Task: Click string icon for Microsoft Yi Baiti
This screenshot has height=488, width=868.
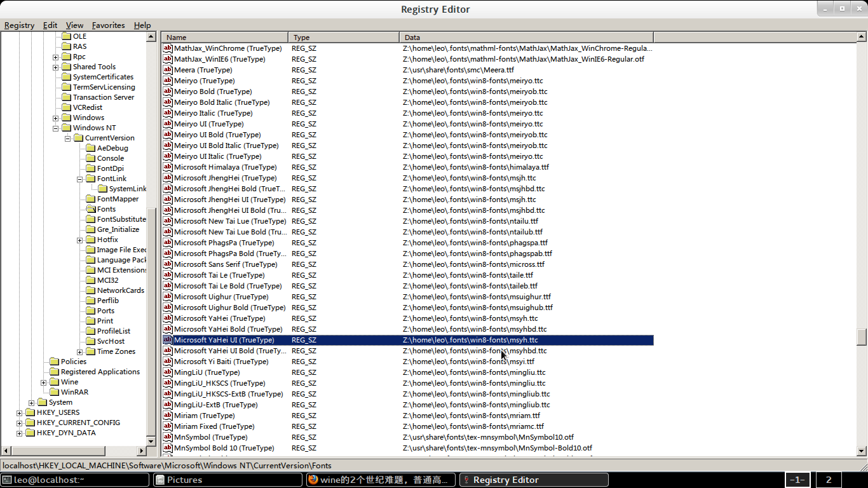Action: [x=168, y=362]
